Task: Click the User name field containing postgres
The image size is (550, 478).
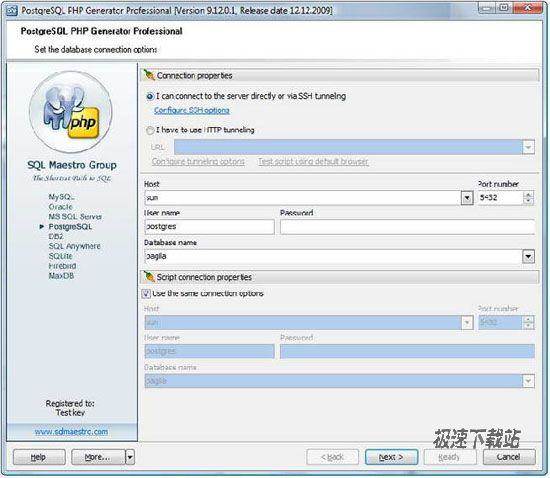Action: click(209, 227)
